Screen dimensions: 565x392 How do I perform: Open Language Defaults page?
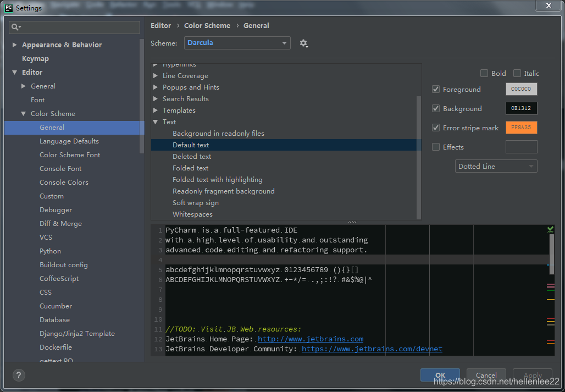point(69,141)
